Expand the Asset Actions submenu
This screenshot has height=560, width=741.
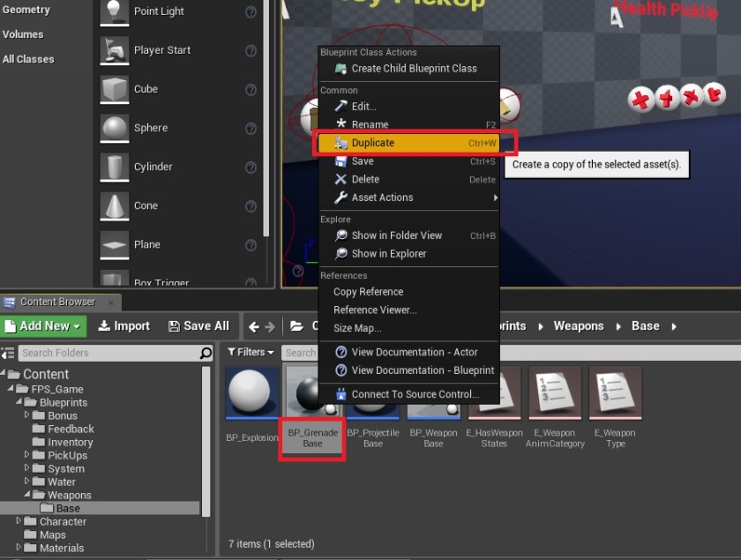pos(382,198)
